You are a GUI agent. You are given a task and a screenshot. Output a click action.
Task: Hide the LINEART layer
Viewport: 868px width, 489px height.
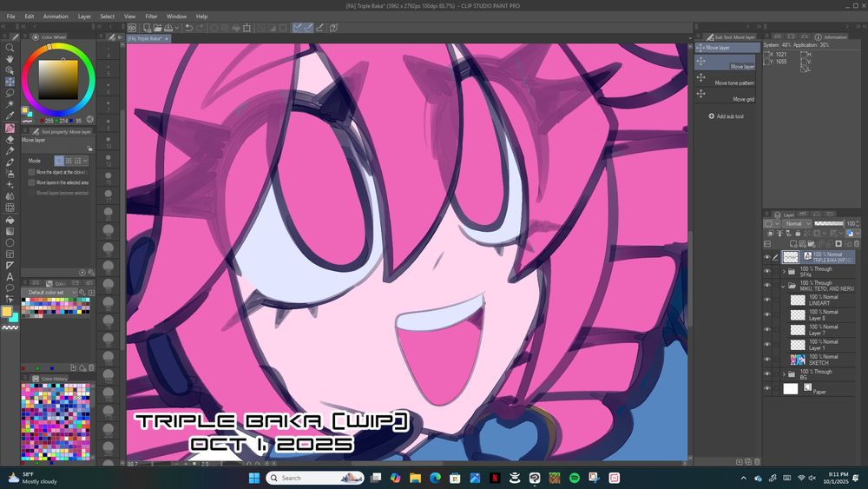pos(766,300)
